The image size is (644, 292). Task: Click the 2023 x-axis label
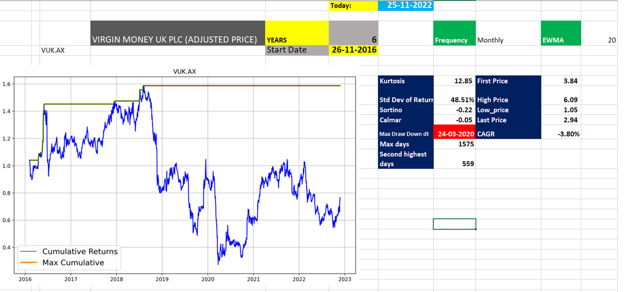tap(345, 279)
